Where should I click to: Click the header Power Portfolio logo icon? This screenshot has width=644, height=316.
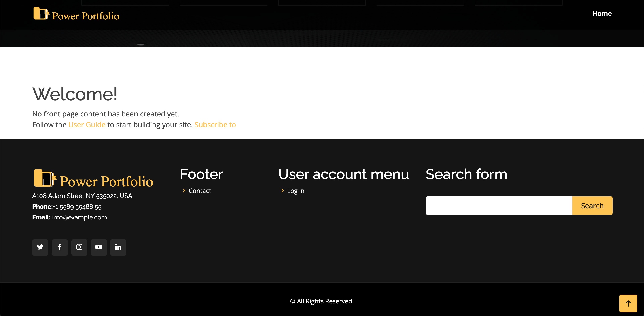41,13
